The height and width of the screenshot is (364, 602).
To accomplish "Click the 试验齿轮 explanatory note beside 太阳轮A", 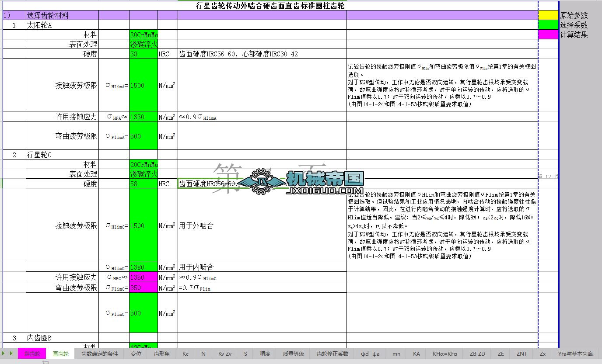I will pyautogui.click(x=442, y=85).
